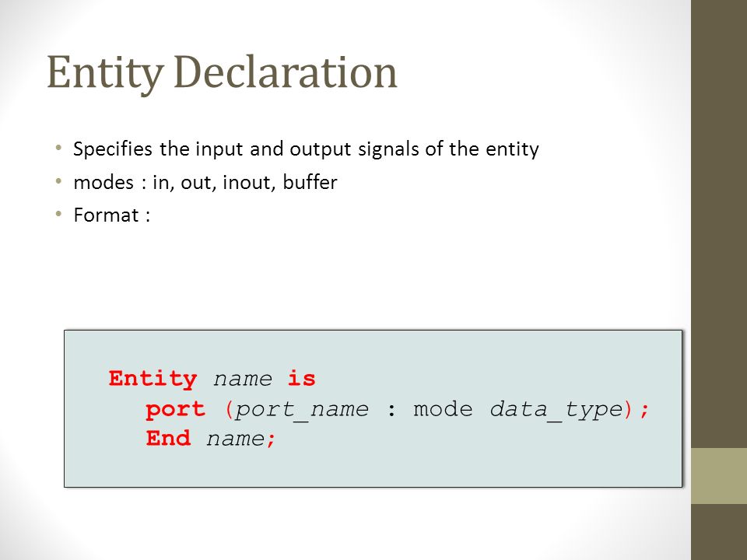747x560 pixels.
Task: Click the italic 'name;' after End
Action: [x=241, y=439]
